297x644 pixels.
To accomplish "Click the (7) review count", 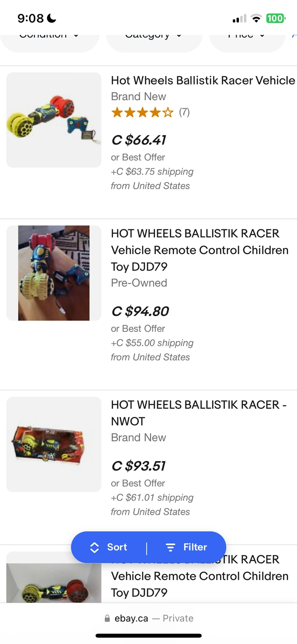I will (x=184, y=112).
